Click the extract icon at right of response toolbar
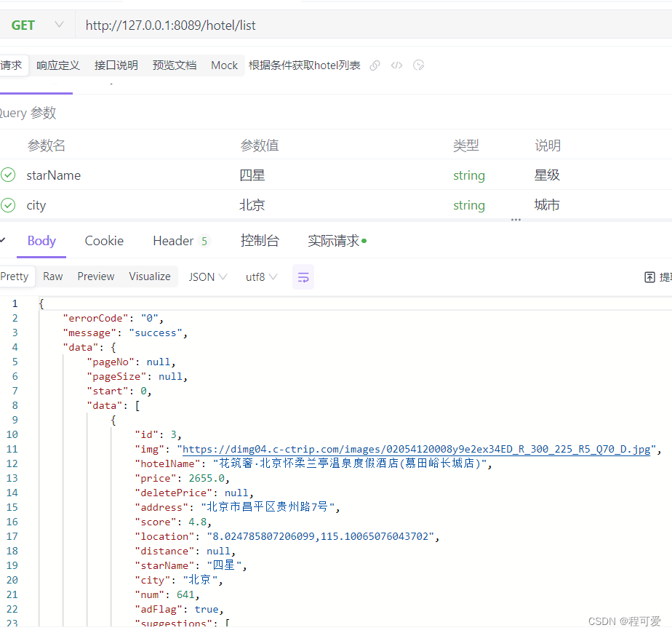The width and height of the screenshot is (672, 633). [x=649, y=277]
